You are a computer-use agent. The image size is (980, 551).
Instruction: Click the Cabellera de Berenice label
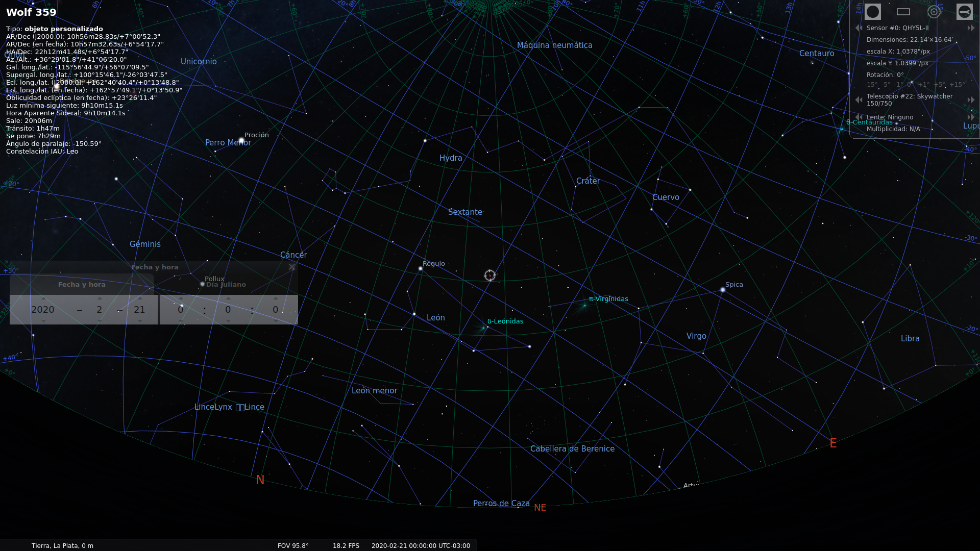572,449
